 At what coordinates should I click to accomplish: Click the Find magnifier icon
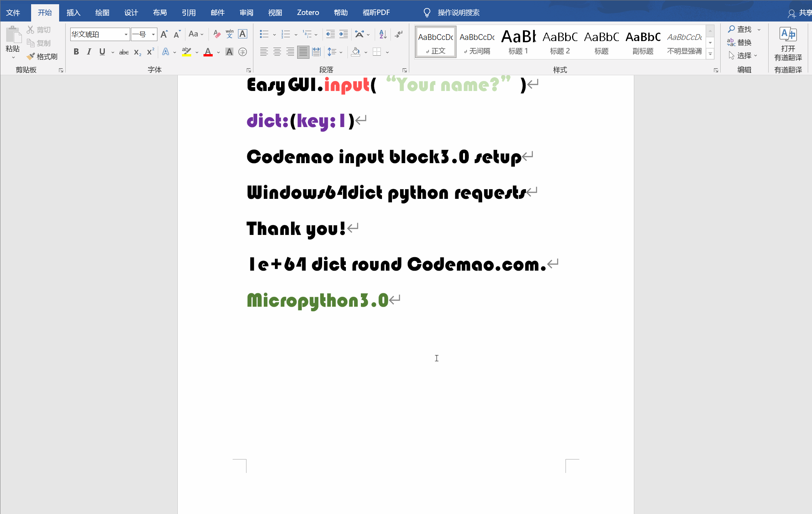[731, 29]
